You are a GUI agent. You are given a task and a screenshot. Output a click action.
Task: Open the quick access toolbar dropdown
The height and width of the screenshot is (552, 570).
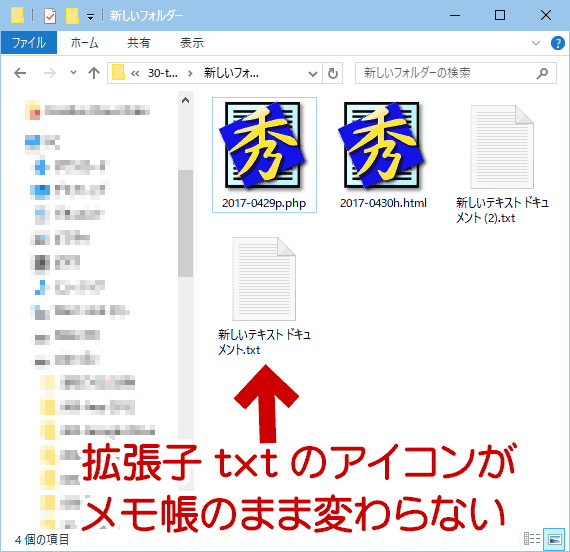click(90, 16)
